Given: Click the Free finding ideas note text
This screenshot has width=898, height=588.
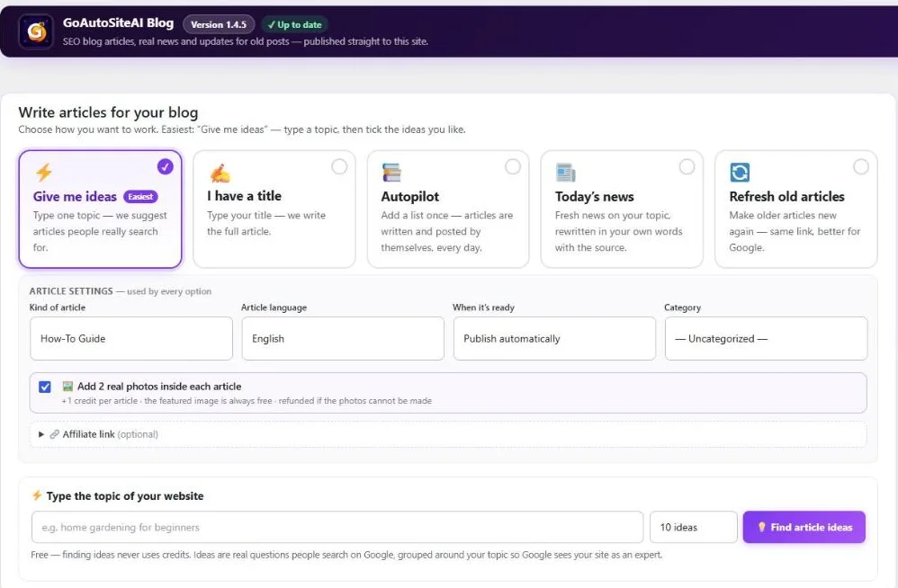Looking at the screenshot, I should [346, 554].
